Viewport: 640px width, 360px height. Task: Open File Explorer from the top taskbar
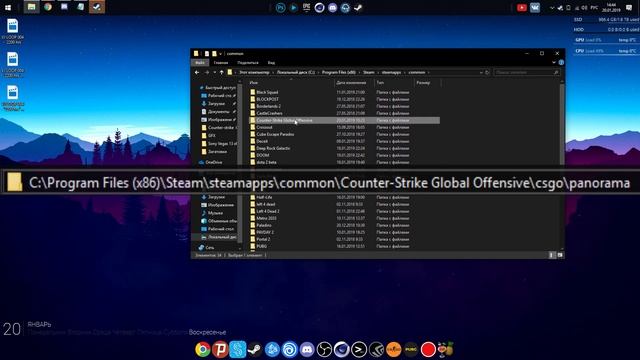coord(31,7)
